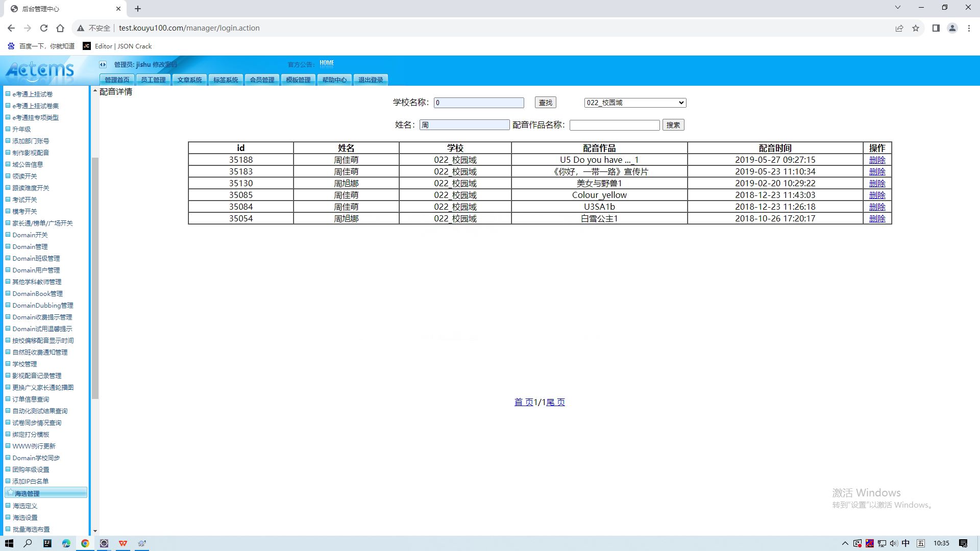The height and width of the screenshot is (551, 980).
Task: Open 学校管理 in the sidebar
Action: click(24, 364)
